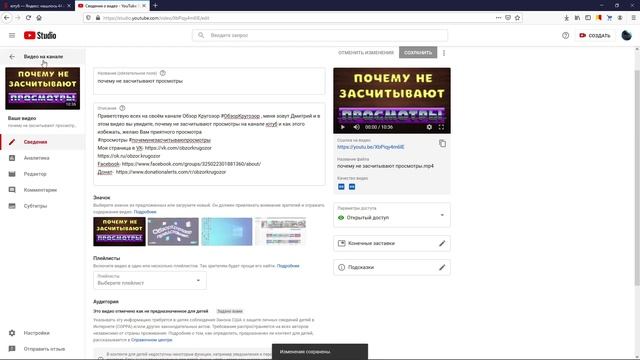
Task: Mute the preview player volume
Action: (356, 127)
